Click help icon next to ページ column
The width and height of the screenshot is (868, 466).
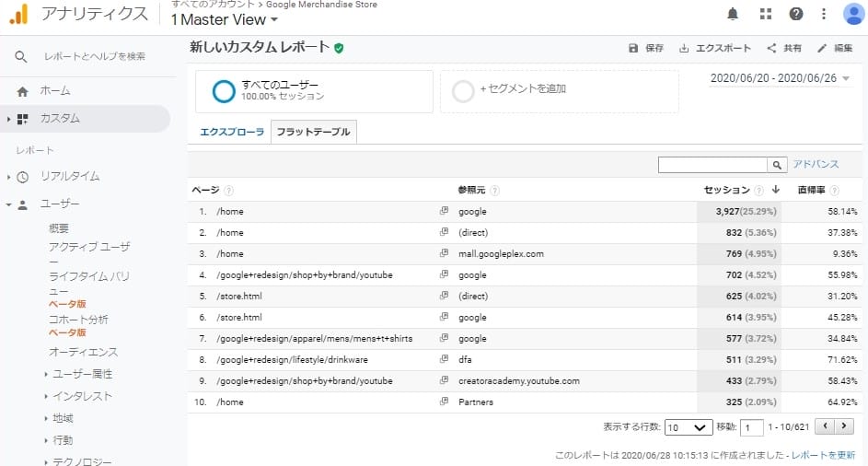(x=228, y=191)
